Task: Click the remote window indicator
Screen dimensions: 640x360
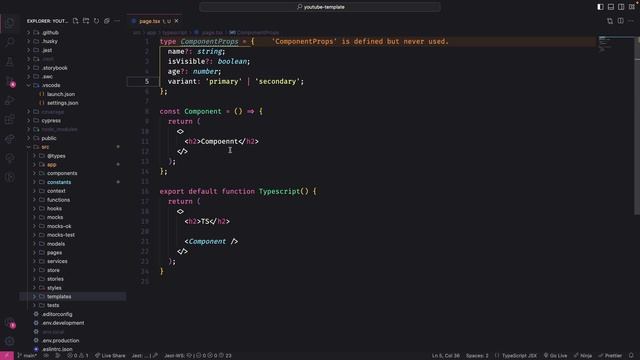Action: [7, 356]
